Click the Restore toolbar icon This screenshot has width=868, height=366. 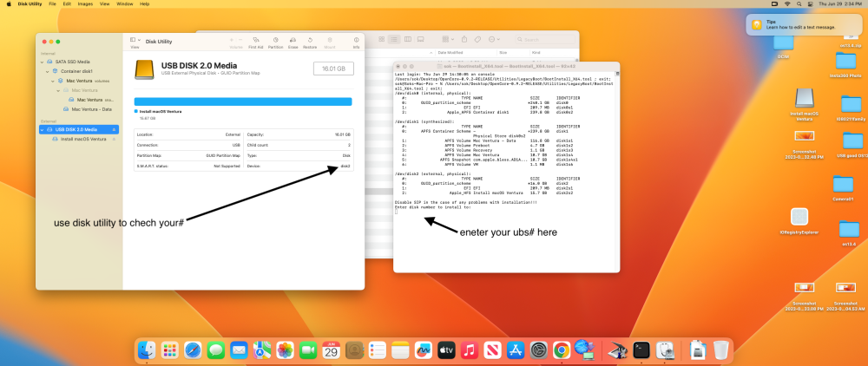[x=310, y=43]
